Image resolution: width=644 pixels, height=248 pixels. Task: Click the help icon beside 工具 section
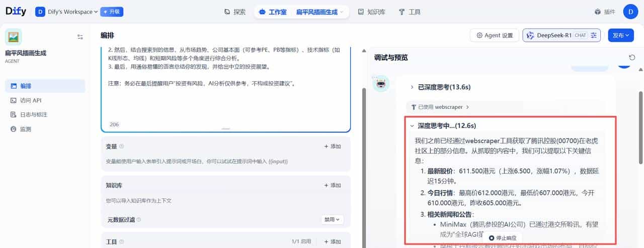point(122,242)
